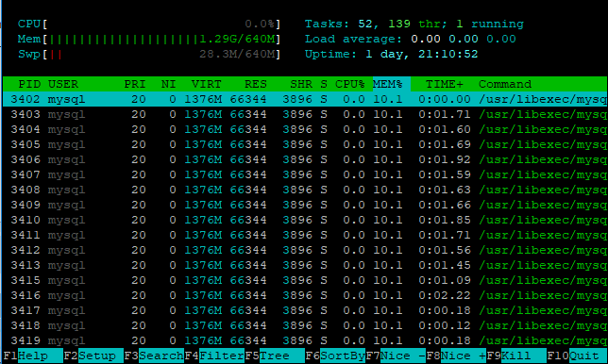Select process row with PID 3419
The height and width of the screenshot is (364, 608).
click(x=305, y=340)
